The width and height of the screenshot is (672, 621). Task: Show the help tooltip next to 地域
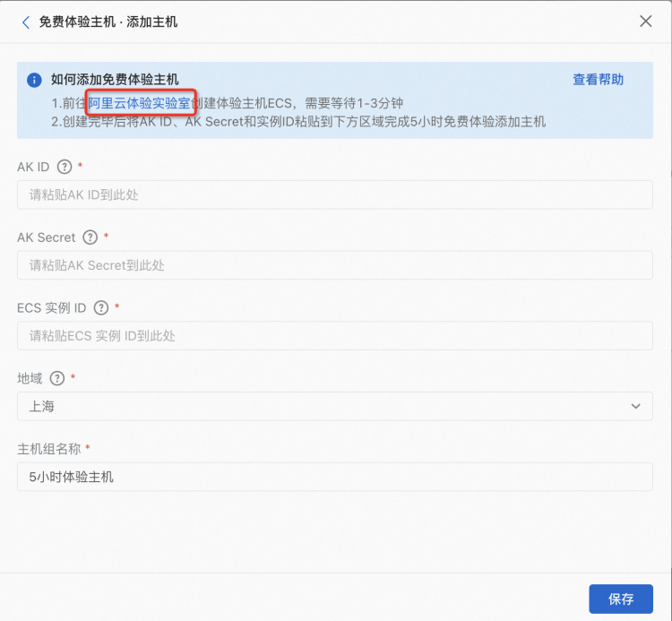(57, 378)
